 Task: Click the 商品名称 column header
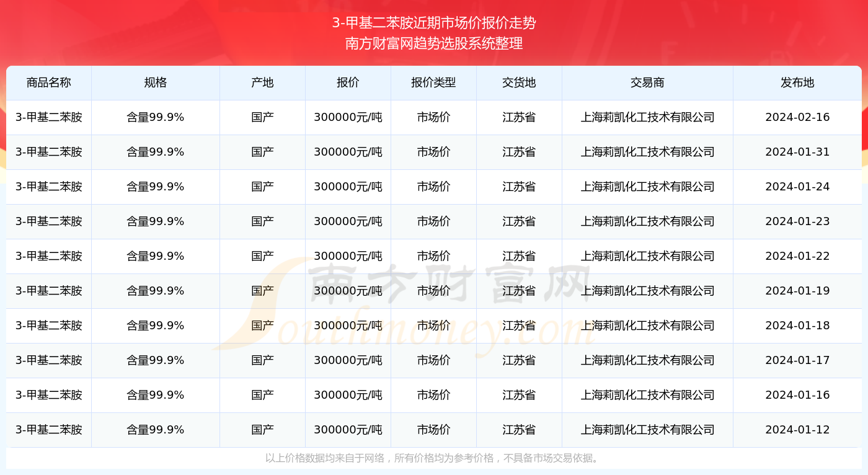point(49,82)
